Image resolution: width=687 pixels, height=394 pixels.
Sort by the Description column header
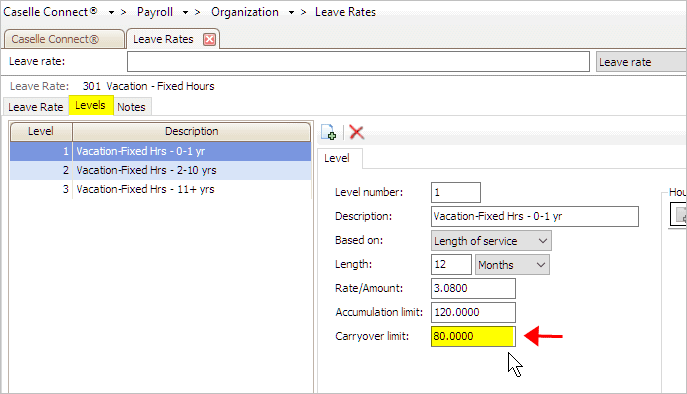[191, 131]
